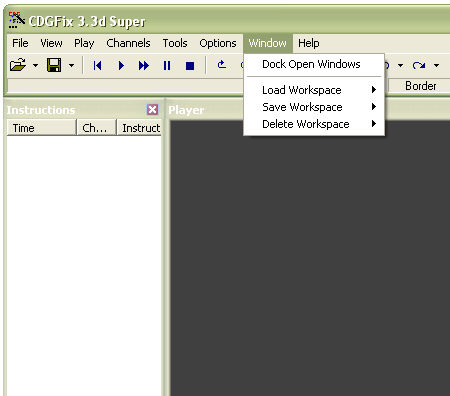Click the up-arrow icon after the Stop button
This screenshot has height=396, width=450.
click(x=222, y=65)
